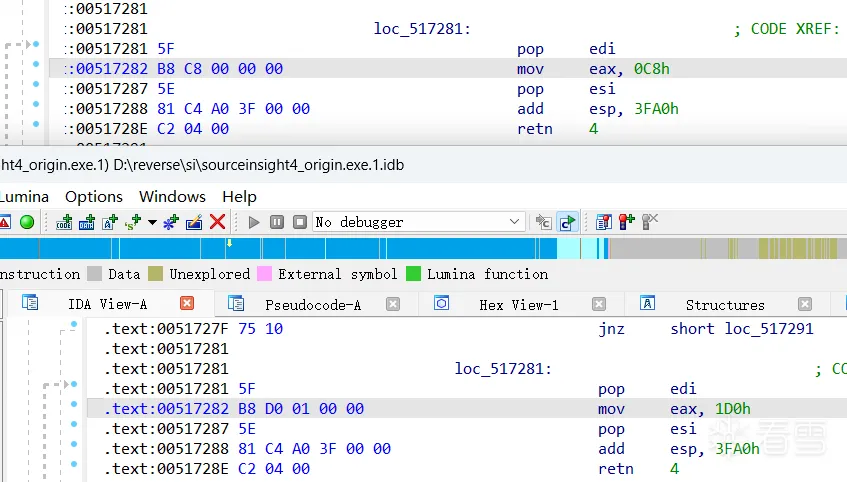Click the 'loc_517281:' label in lower view
Screen dimensions: 847x482
503,369
